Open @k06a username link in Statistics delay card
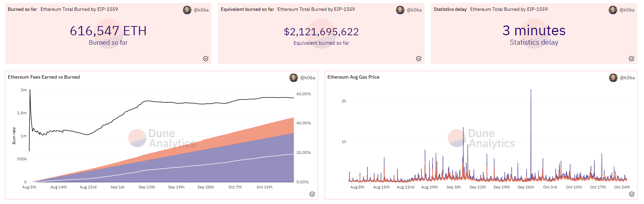The height and width of the screenshot is (204, 644). point(627,10)
